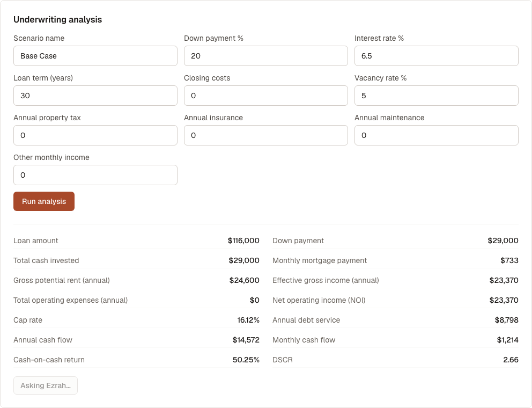Focus the Annual property tax field
The image size is (532, 408).
click(95, 135)
